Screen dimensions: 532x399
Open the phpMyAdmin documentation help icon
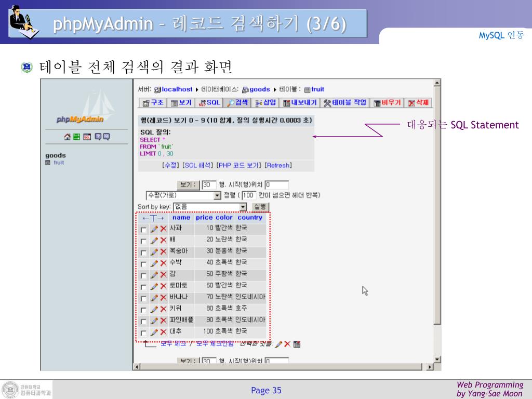(x=98, y=137)
